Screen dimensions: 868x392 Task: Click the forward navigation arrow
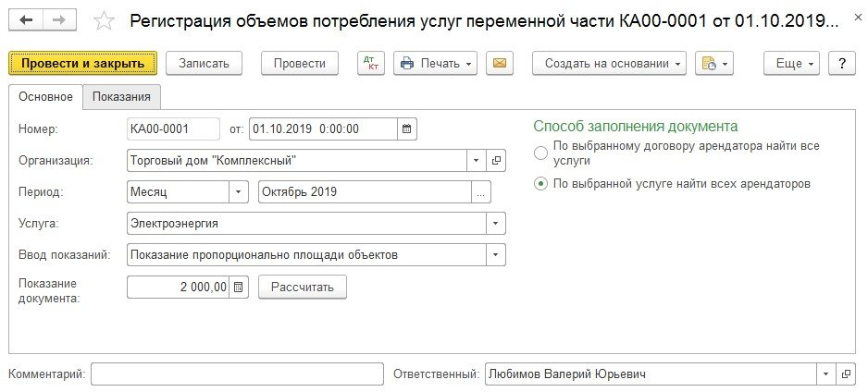[58, 19]
